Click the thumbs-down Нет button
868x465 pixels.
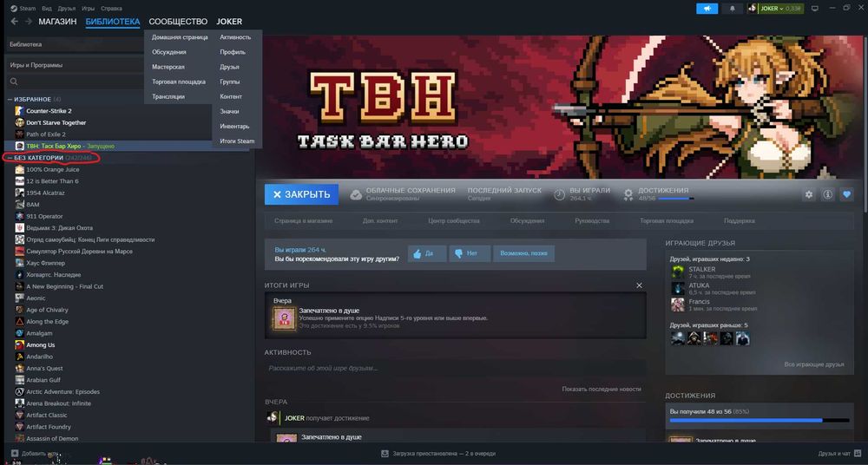point(470,253)
